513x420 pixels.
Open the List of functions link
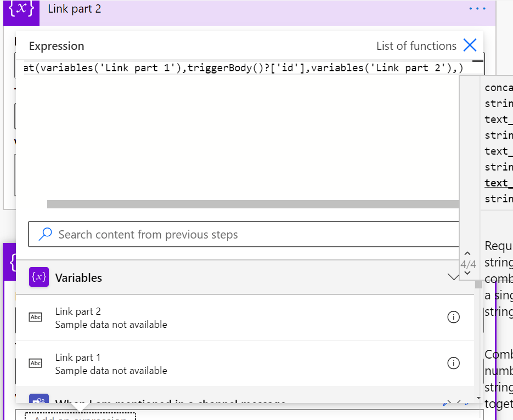[x=416, y=46]
